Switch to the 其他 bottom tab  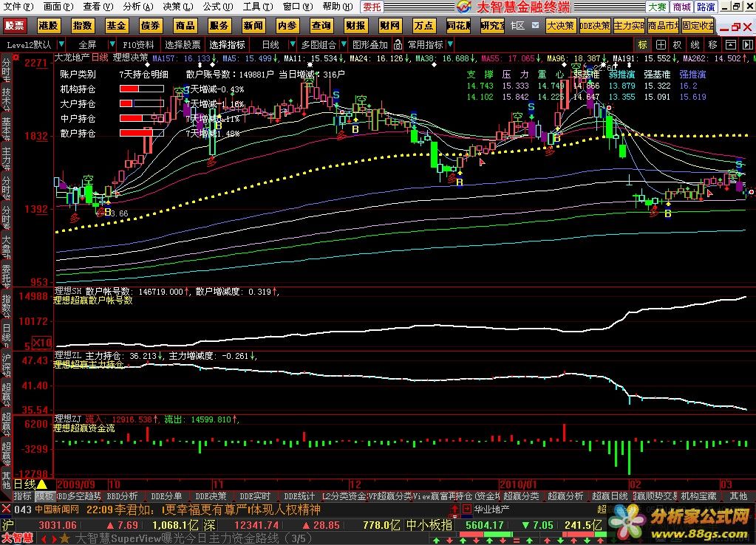738,496
